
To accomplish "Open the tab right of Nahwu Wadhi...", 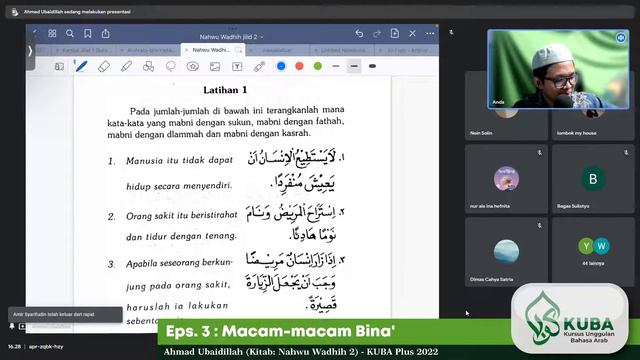I will pyautogui.click(x=278, y=50).
